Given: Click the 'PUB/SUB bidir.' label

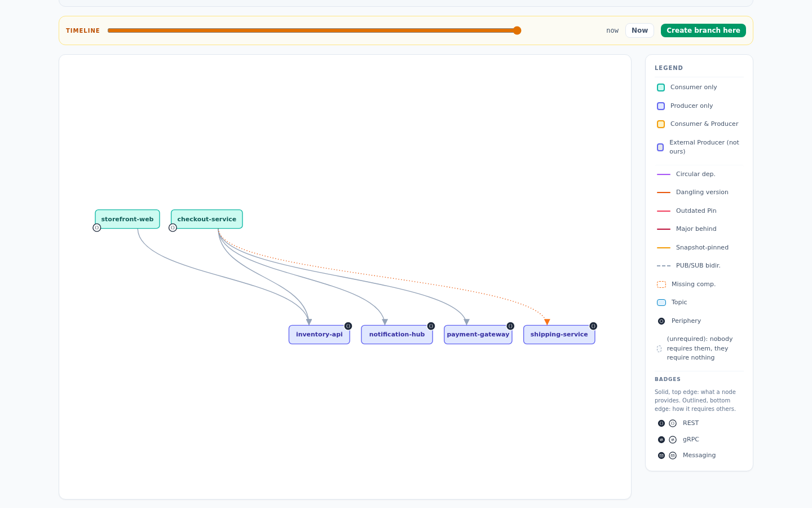Looking at the screenshot, I should [x=698, y=265].
